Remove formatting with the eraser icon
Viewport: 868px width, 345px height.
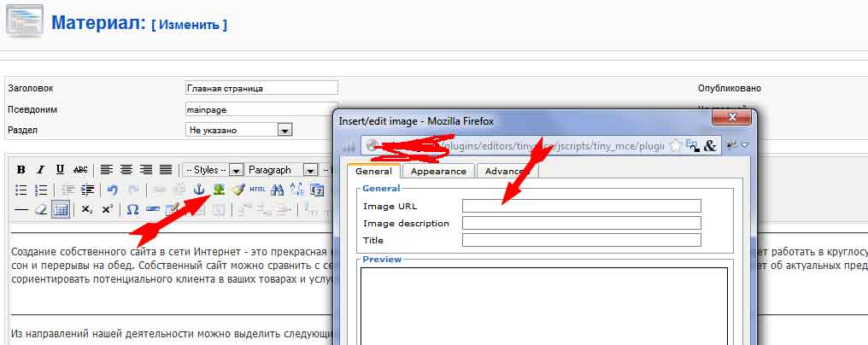tap(41, 209)
